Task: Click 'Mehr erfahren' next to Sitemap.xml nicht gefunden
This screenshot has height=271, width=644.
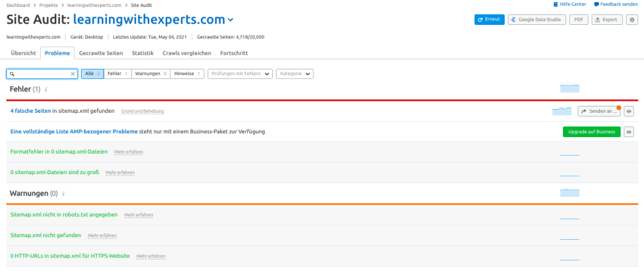Action: click(102, 236)
